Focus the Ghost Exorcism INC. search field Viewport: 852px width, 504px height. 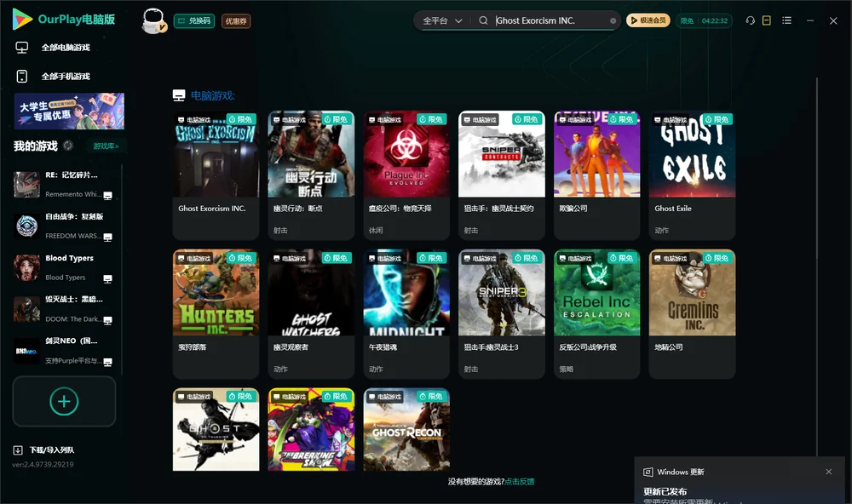(x=550, y=20)
